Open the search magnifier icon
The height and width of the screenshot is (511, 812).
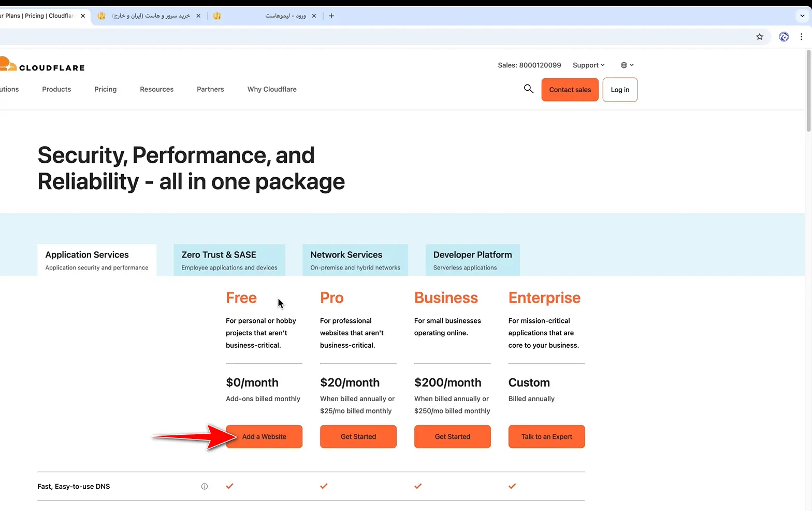pyautogui.click(x=528, y=89)
